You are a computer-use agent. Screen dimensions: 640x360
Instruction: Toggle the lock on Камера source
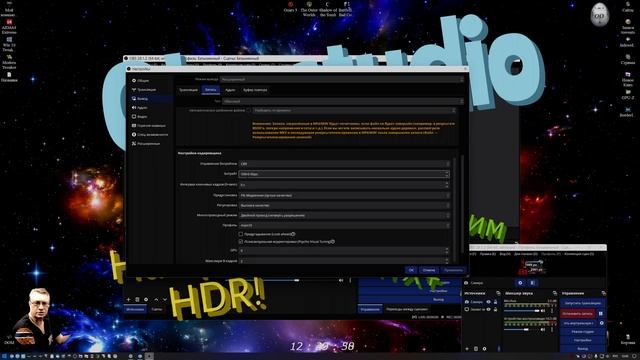pos(496,302)
